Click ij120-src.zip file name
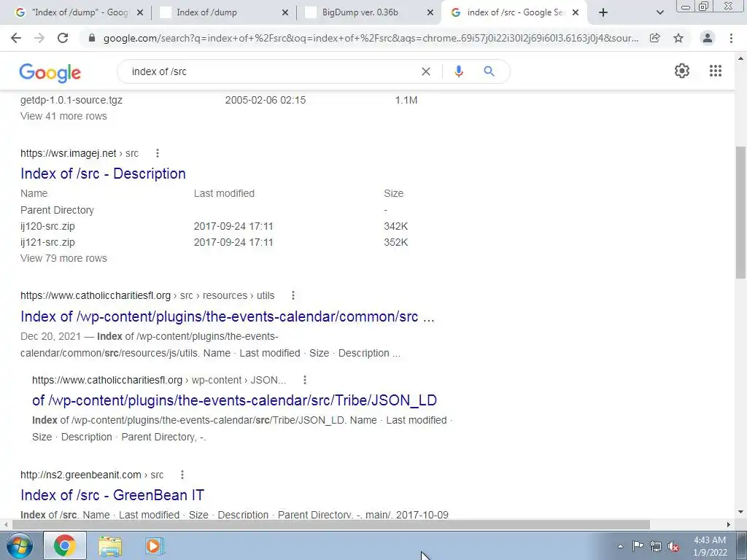 (47, 226)
